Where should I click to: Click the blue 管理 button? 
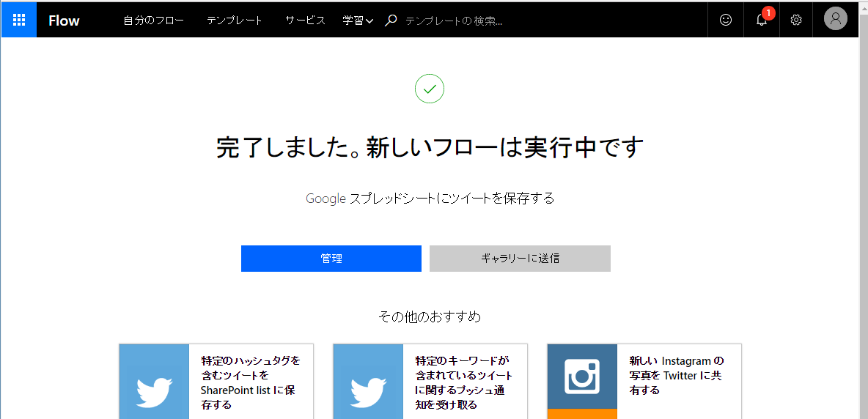click(331, 259)
